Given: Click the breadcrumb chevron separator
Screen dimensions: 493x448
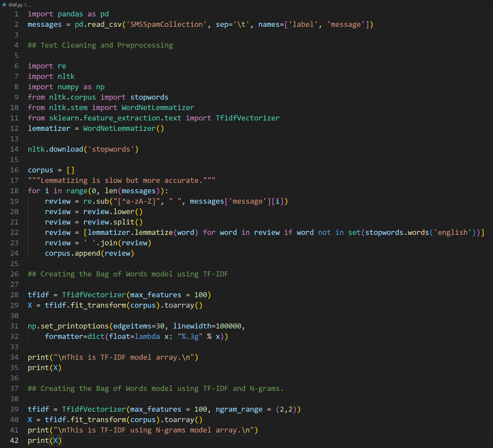Looking at the screenshot, I should [x=25, y=5].
